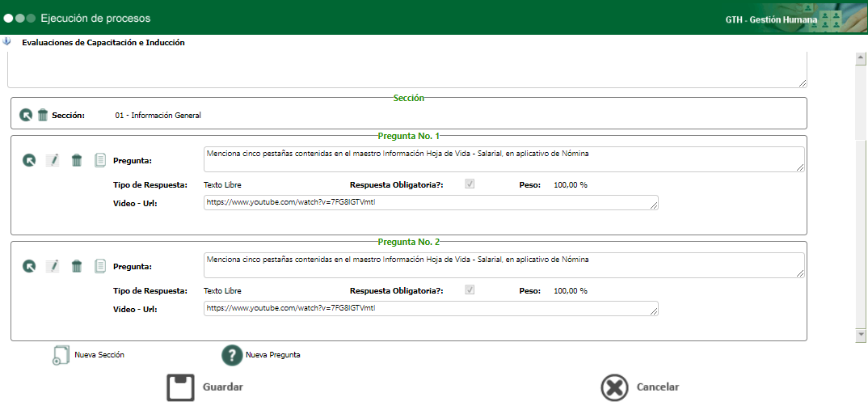Delete the 01 - Información General section
Screen dimensions: 868x410
click(x=43, y=116)
